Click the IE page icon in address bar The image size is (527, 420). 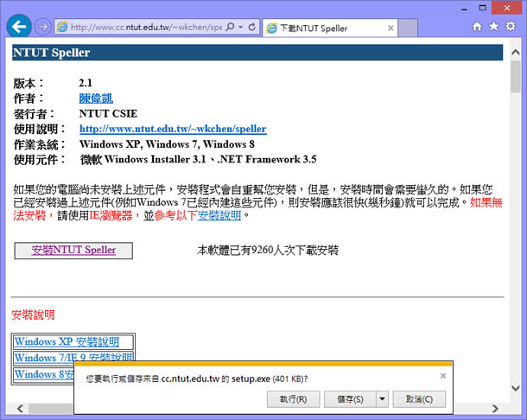62,27
